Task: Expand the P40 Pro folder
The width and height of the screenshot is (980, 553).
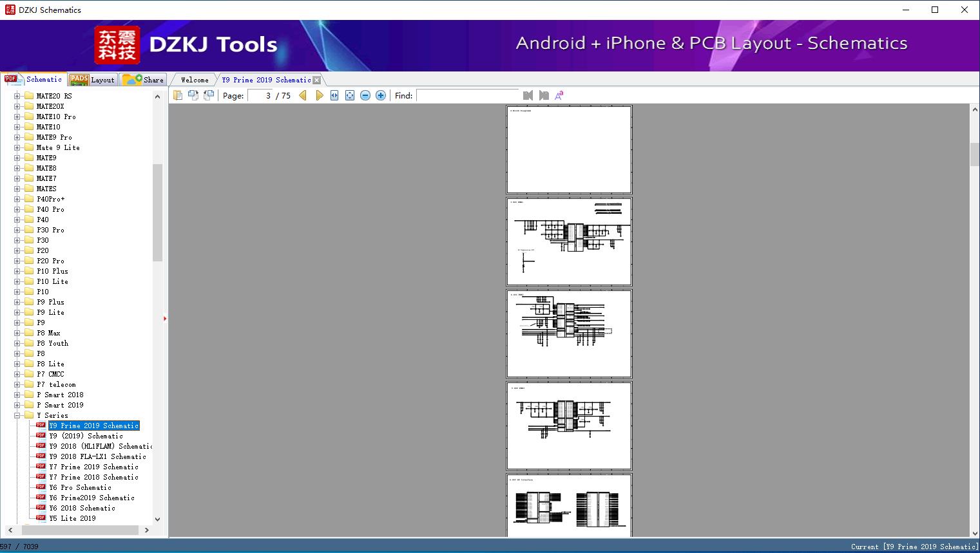Action: (17, 209)
